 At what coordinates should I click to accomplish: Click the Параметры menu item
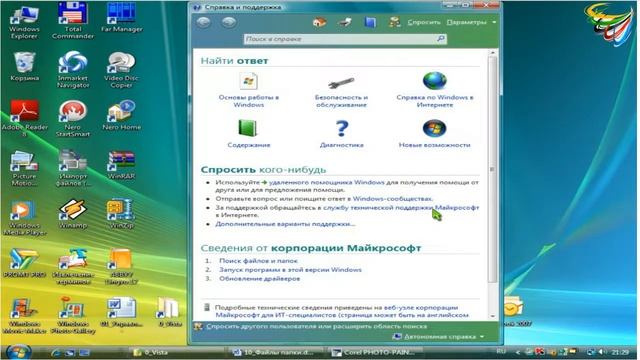467,22
